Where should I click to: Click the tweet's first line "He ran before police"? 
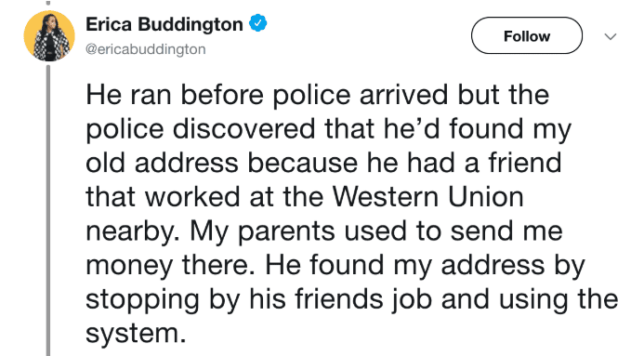pos(218,95)
